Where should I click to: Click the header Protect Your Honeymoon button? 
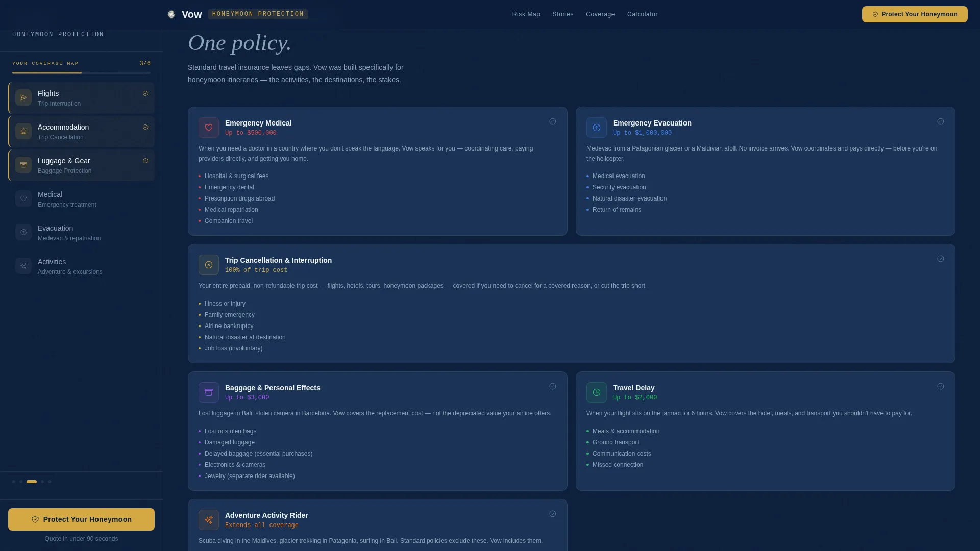915,14
